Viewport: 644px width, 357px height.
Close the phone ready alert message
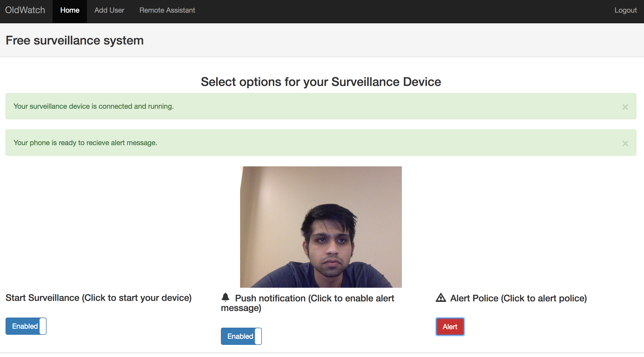click(x=625, y=144)
